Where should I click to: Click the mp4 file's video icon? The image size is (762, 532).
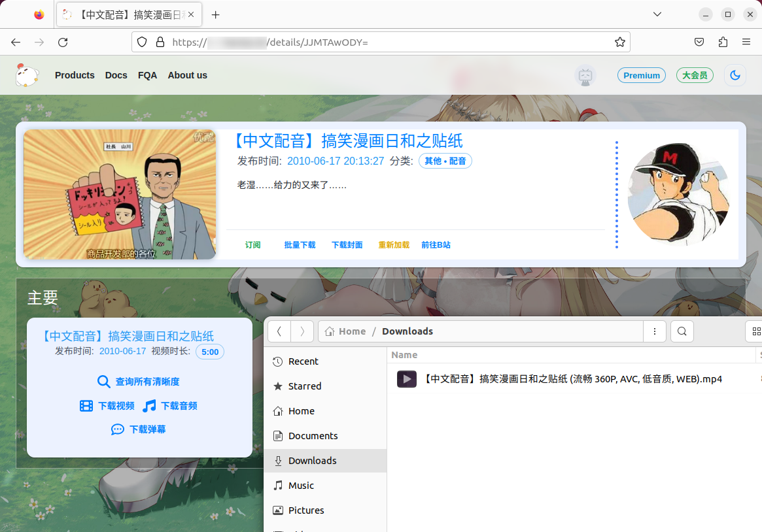tap(407, 379)
